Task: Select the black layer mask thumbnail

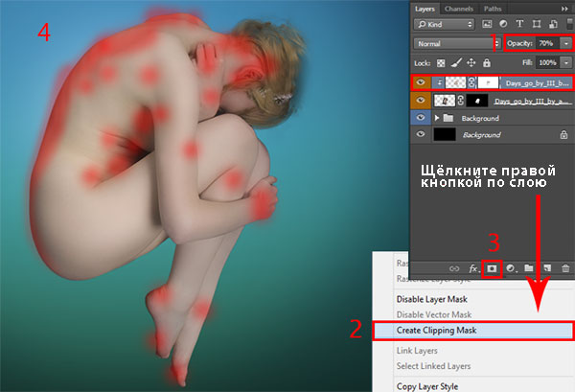Action: click(476, 100)
